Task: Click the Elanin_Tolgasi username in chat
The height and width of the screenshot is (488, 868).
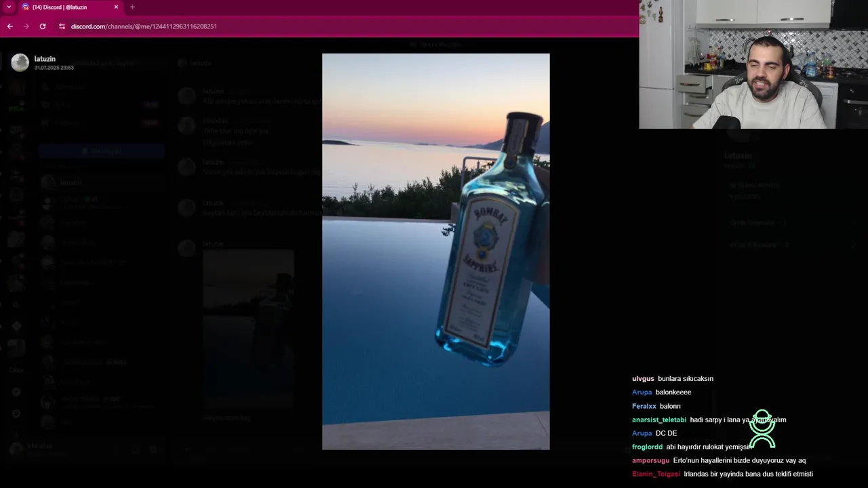Action: click(656, 474)
